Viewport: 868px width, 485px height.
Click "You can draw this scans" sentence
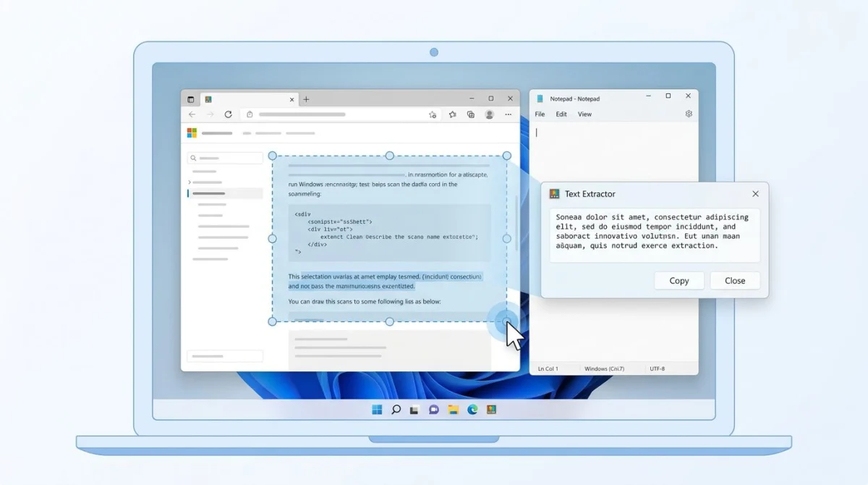click(x=364, y=301)
